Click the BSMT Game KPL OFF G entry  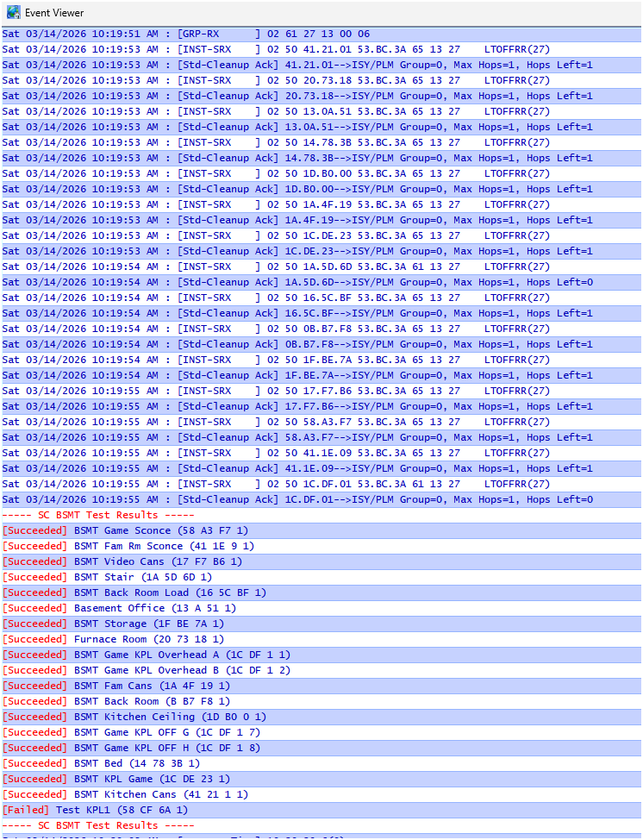pos(136,732)
